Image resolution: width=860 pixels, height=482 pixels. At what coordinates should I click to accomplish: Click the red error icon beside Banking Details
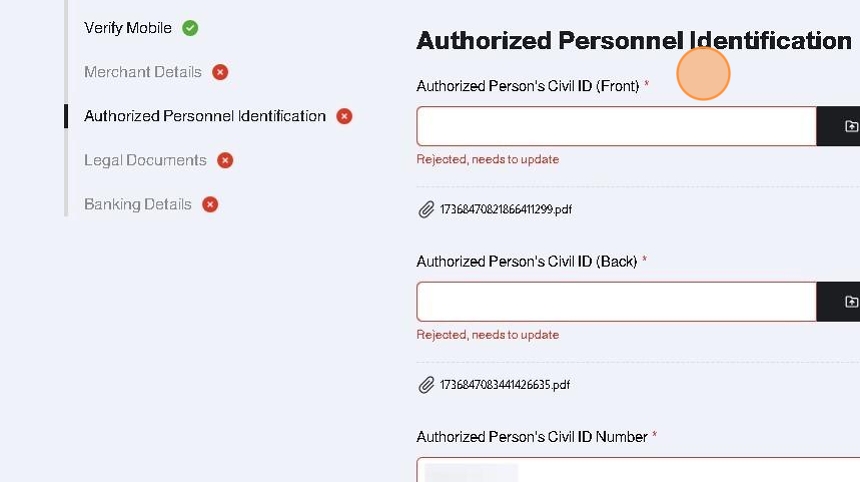click(x=210, y=204)
